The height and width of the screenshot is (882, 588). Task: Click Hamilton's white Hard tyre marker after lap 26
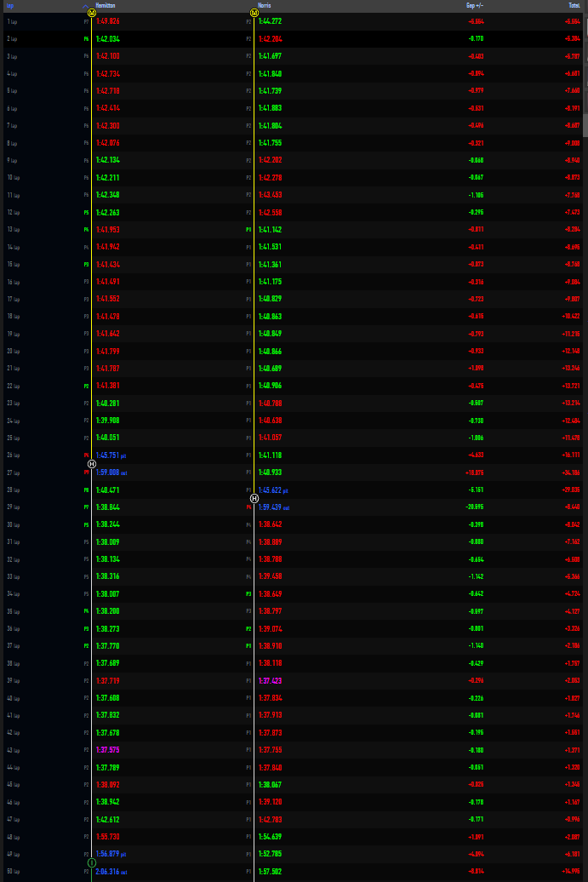(92, 464)
